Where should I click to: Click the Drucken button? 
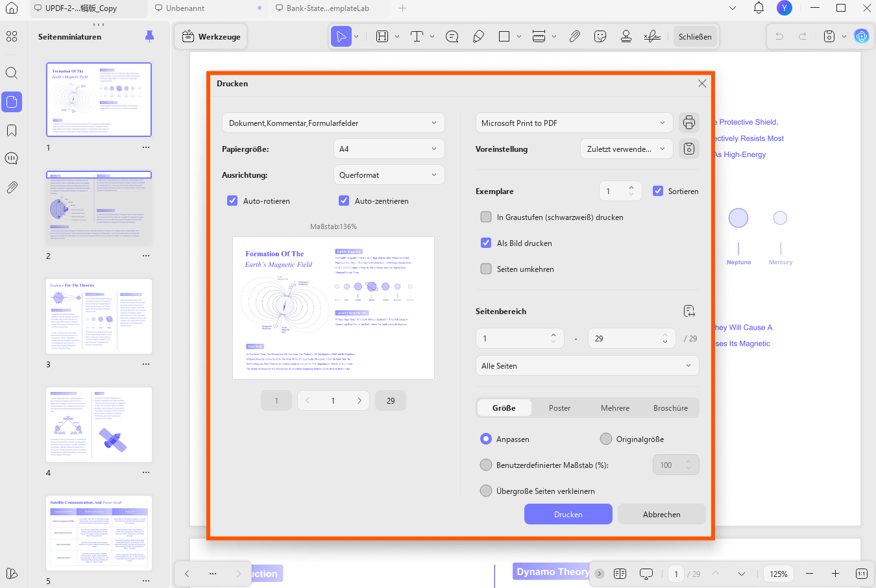[x=568, y=514]
